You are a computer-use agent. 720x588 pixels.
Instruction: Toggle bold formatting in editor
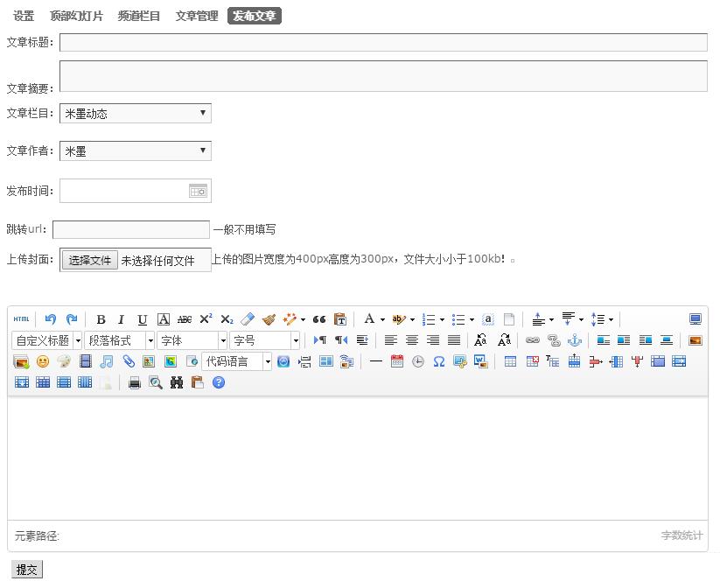click(101, 319)
